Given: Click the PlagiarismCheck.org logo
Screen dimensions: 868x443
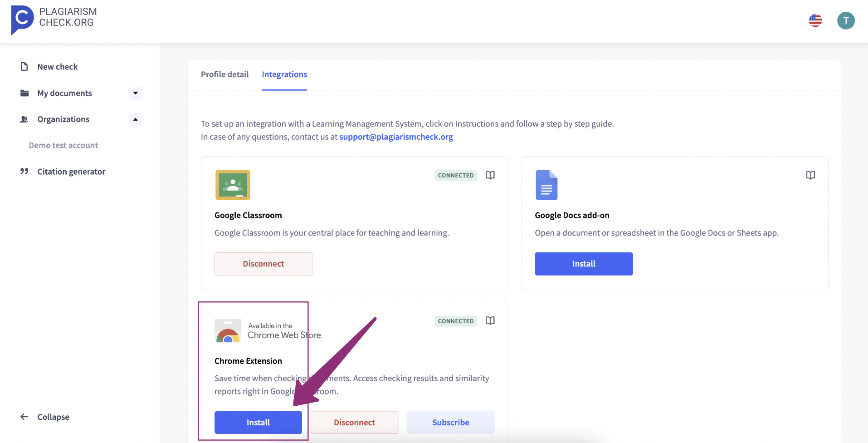Looking at the screenshot, I should click(x=54, y=20).
